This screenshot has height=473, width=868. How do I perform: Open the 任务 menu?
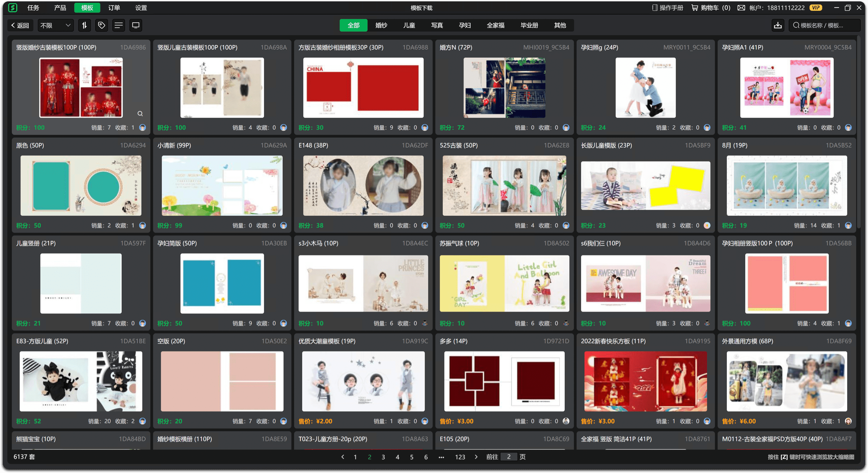[x=33, y=8]
